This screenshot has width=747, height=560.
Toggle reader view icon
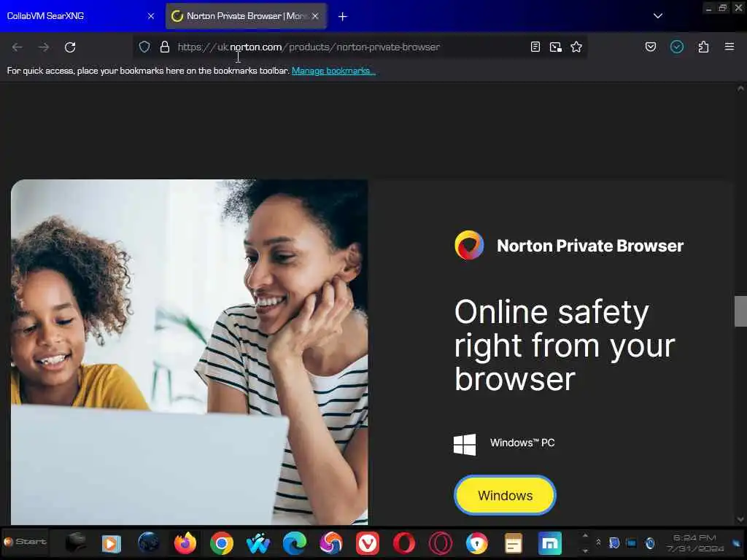pos(535,47)
